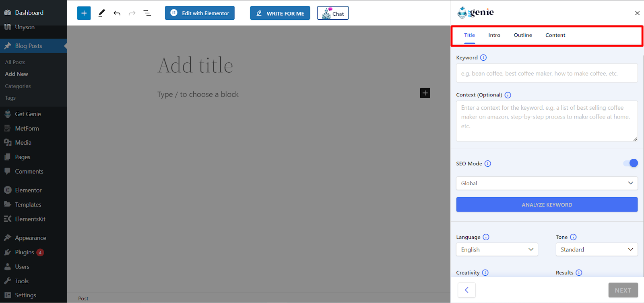Click the Post breadcrumb in footer
Screen dimensions: 644x303
coord(83,298)
